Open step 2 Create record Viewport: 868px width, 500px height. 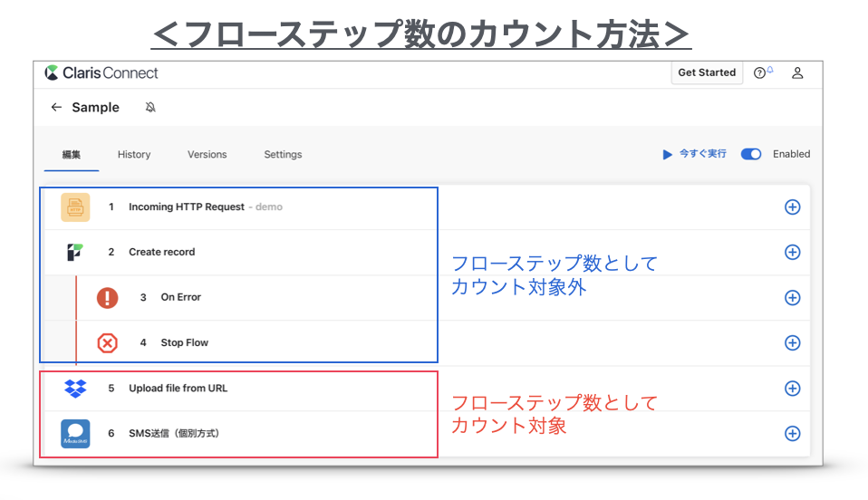coord(161,252)
